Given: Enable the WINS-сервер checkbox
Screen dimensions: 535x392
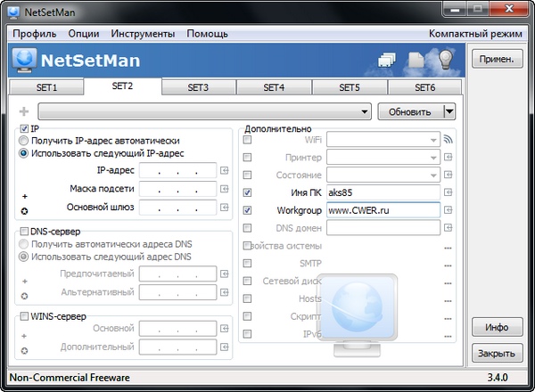Looking at the screenshot, I should coord(24,316).
